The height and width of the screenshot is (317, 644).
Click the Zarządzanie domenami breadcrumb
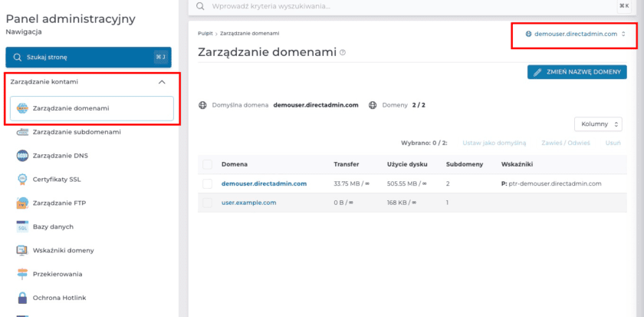pos(250,33)
